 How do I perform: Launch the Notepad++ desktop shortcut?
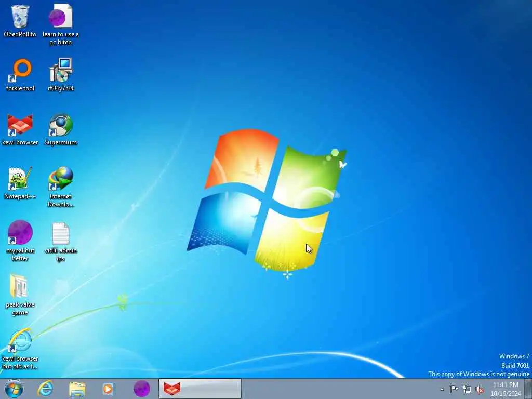pos(20,179)
